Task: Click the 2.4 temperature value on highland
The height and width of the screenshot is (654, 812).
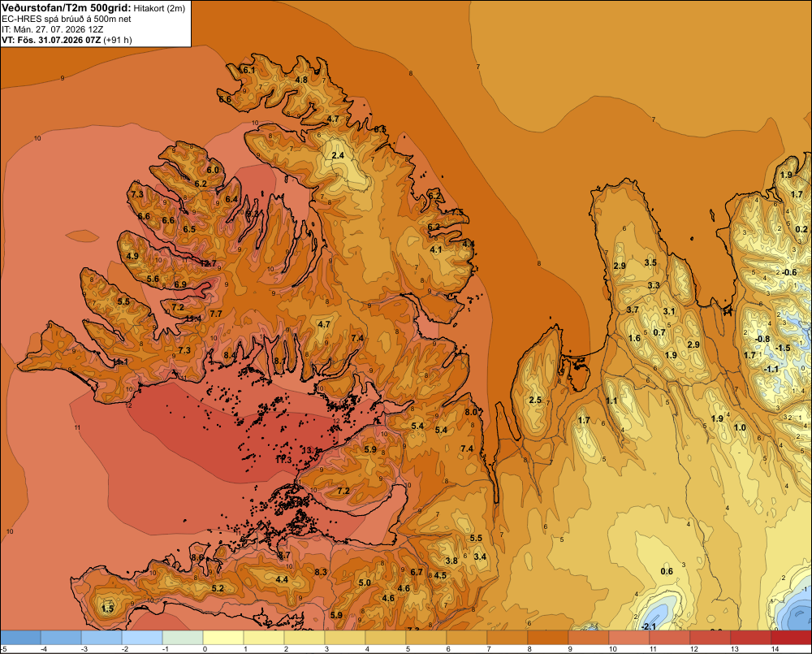Action: (338, 155)
